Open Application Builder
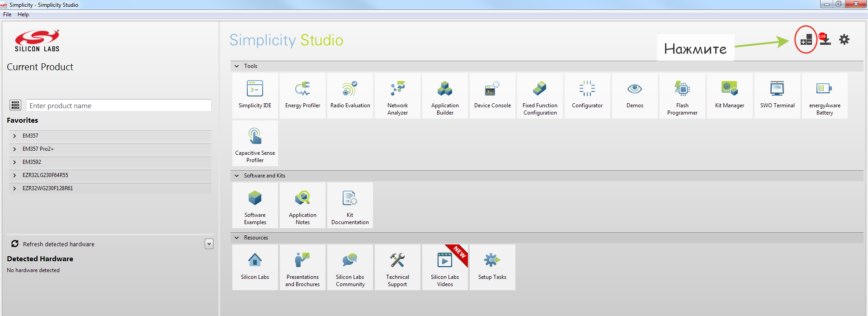The width and height of the screenshot is (868, 316). pyautogui.click(x=445, y=96)
